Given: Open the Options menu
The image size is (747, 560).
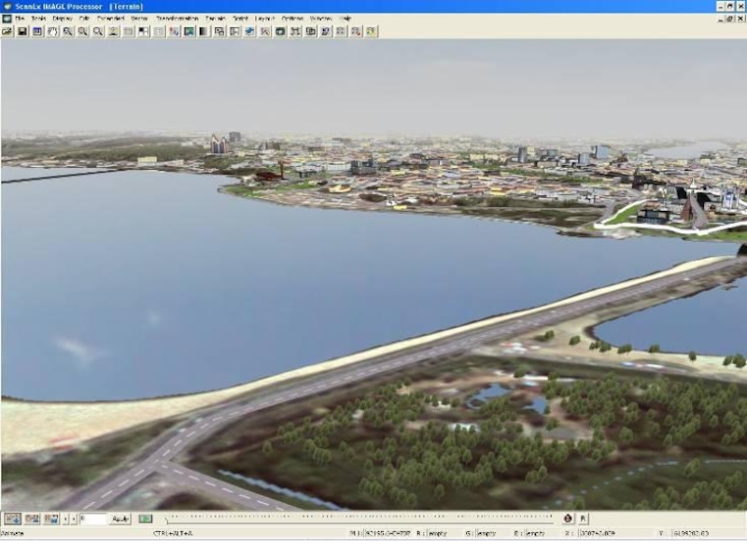Looking at the screenshot, I should (292, 18).
